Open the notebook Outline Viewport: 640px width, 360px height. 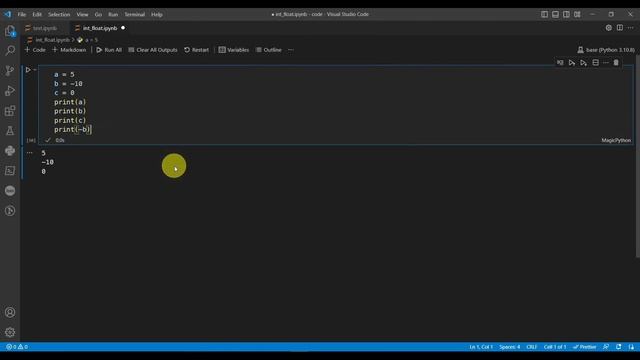tap(269, 50)
